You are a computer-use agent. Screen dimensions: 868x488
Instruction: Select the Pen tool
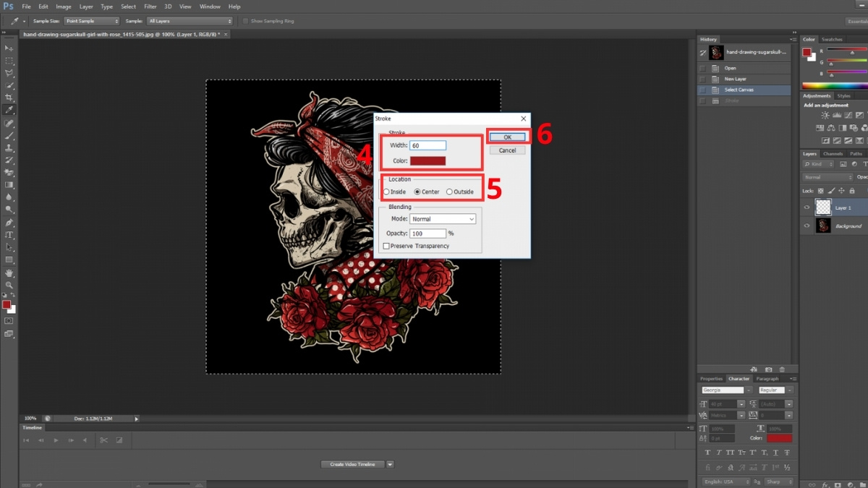(x=9, y=222)
